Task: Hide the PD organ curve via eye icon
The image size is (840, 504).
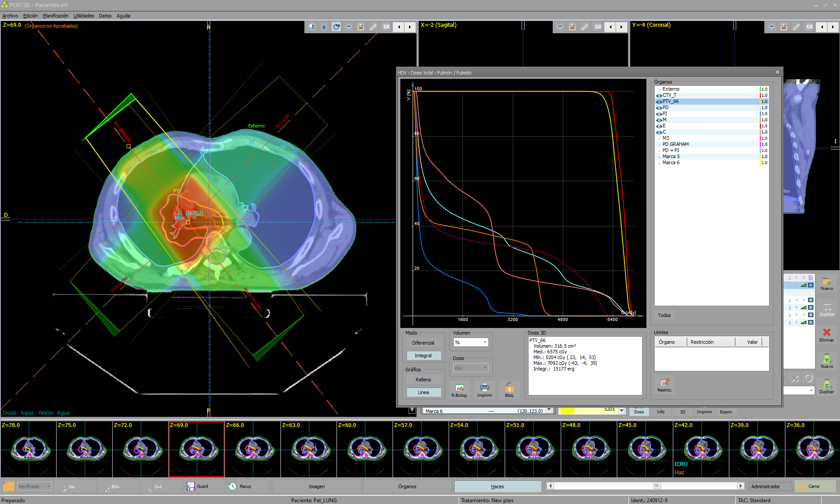Action: click(x=659, y=108)
